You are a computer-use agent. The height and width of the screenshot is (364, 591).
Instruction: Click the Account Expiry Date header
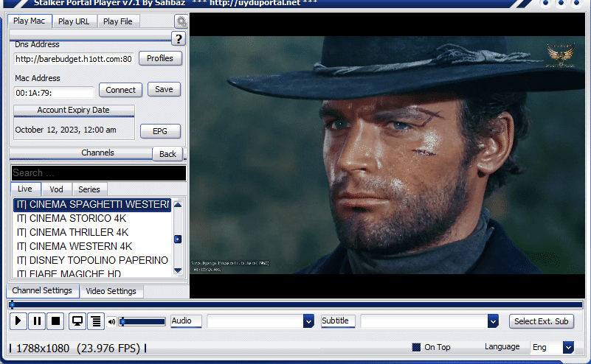click(74, 111)
